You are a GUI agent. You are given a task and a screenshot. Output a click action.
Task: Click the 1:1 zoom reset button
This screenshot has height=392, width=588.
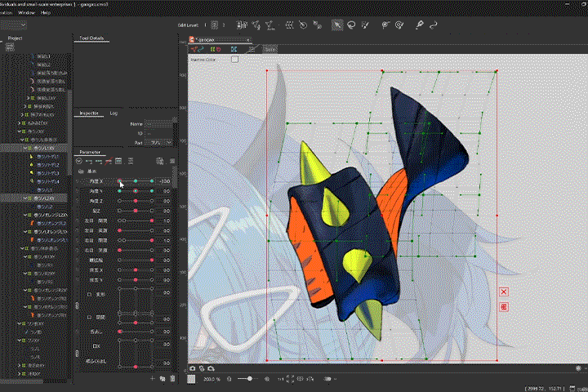(x=280, y=379)
